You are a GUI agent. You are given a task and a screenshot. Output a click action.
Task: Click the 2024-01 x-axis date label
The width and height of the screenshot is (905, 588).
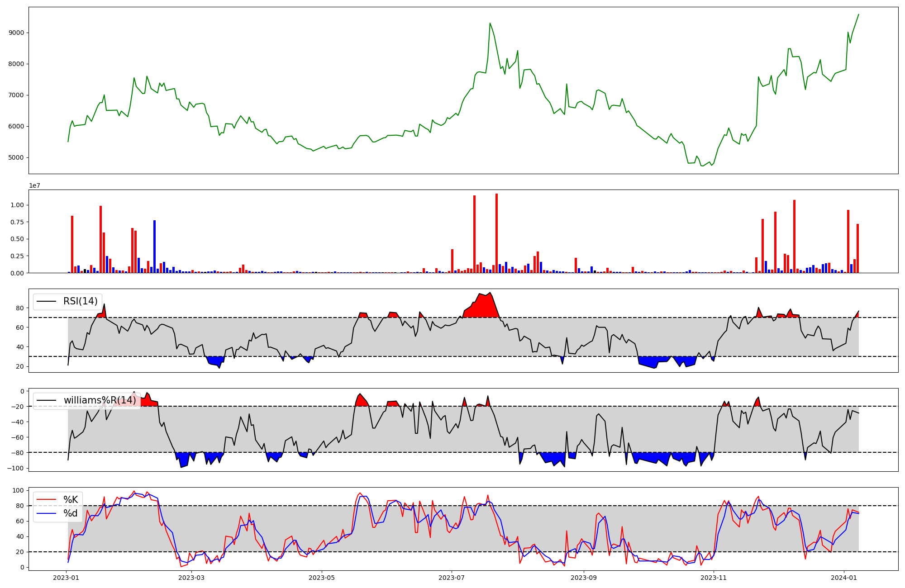click(x=844, y=578)
